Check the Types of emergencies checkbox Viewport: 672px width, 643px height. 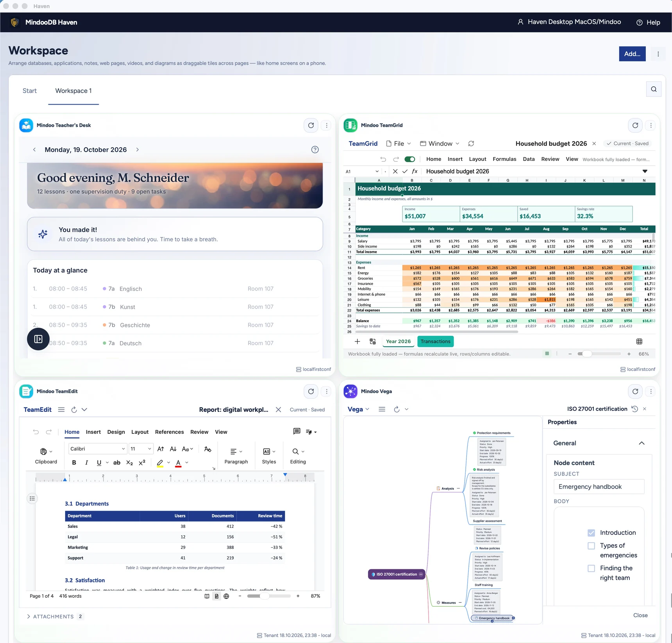(591, 546)
